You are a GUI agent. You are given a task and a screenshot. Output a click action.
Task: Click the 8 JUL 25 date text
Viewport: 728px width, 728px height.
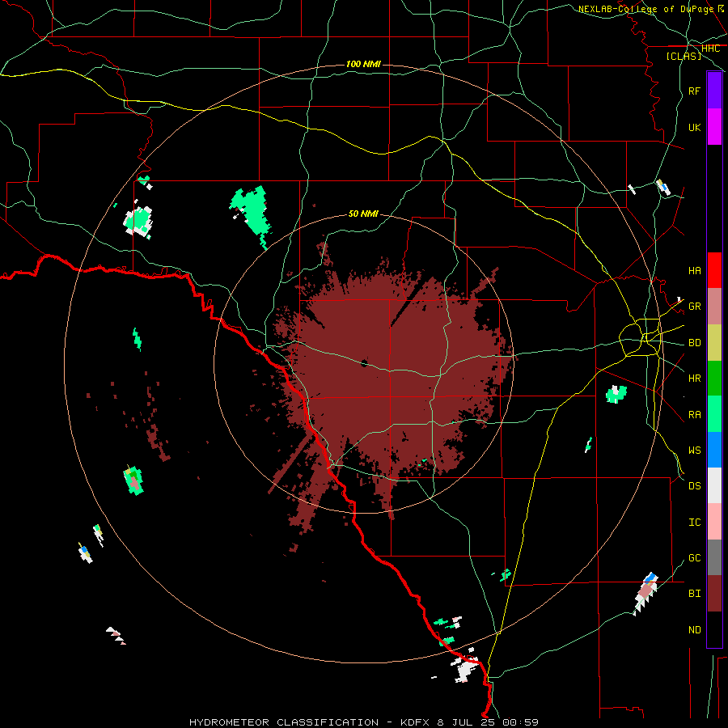pyautogui.click(x=466, y=722)
